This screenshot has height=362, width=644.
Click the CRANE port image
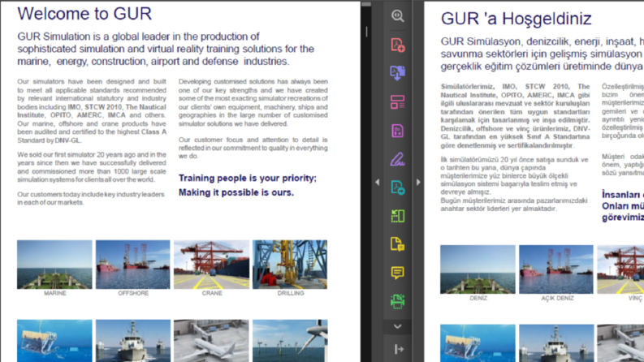pyautogui.click(x=211, y=265)
